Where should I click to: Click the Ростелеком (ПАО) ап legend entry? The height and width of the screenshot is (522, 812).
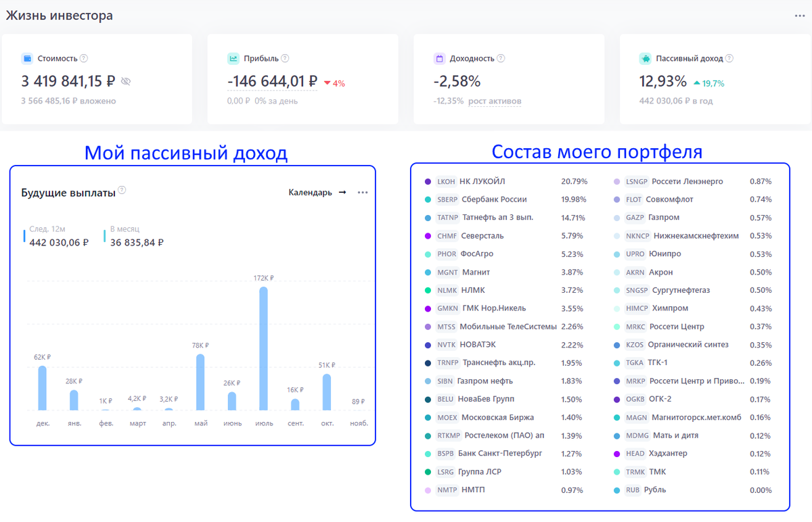[x=504, y=435]
